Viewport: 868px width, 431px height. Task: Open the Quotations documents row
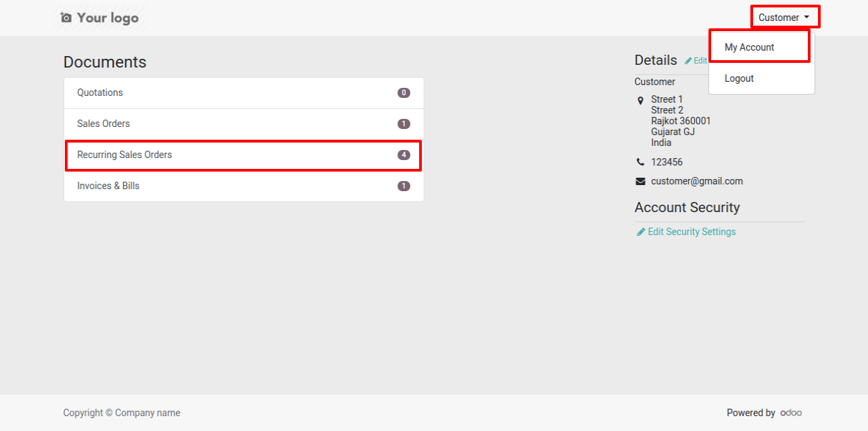pos(244,93)
